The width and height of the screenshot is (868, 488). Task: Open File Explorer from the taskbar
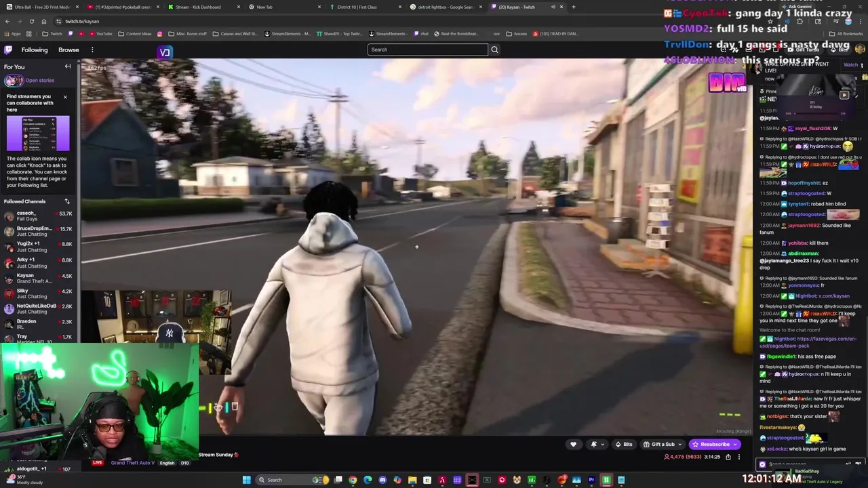pyautogui.click(x=412, y=480)
